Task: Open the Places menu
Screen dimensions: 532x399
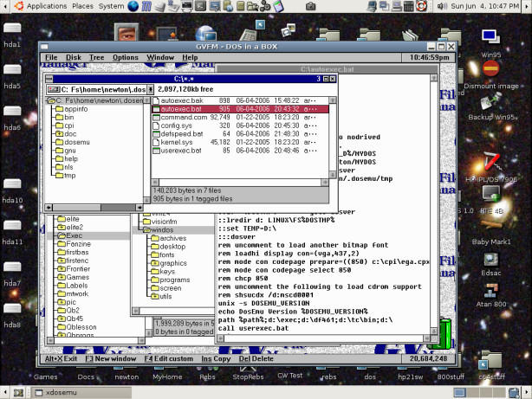Action: point(82,6)
